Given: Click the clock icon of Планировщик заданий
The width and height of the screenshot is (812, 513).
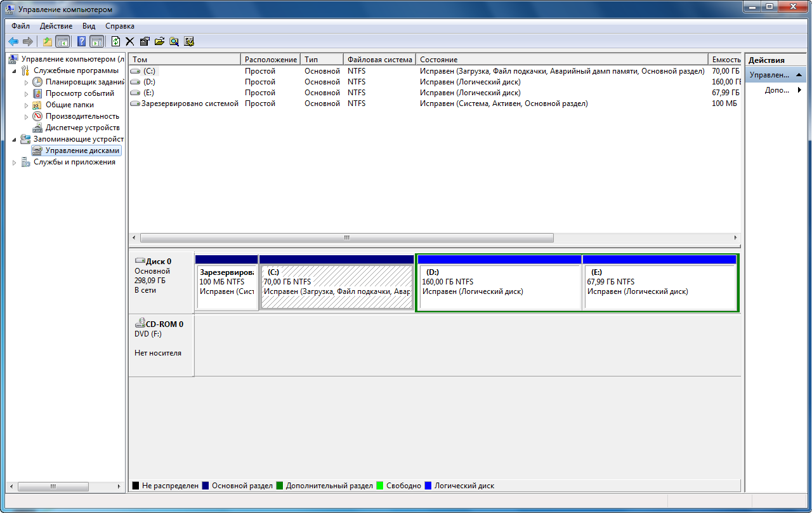Looking at the screenshot, I should pyautogui.click(x=37, y=82).
